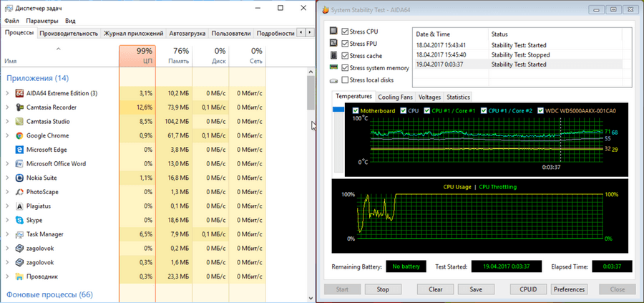Click the Camtasia Recorder process icon
This screenshot has width=644, height=303.
[19, 107]
